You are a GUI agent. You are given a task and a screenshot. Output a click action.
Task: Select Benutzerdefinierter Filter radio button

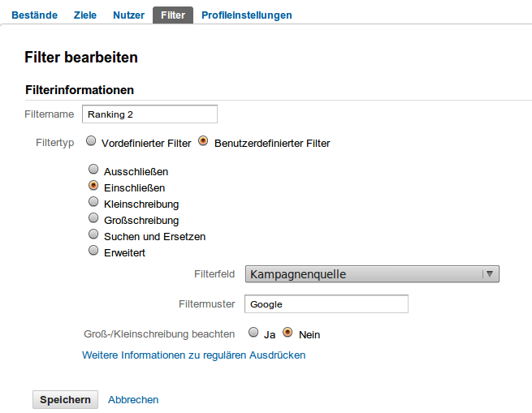204,141
